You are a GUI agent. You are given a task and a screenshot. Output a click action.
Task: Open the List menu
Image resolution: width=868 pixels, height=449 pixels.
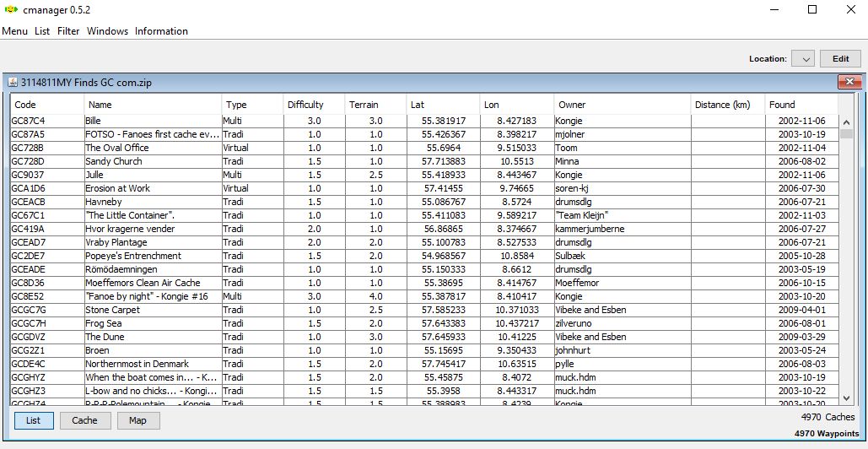[x=42, y=31]
